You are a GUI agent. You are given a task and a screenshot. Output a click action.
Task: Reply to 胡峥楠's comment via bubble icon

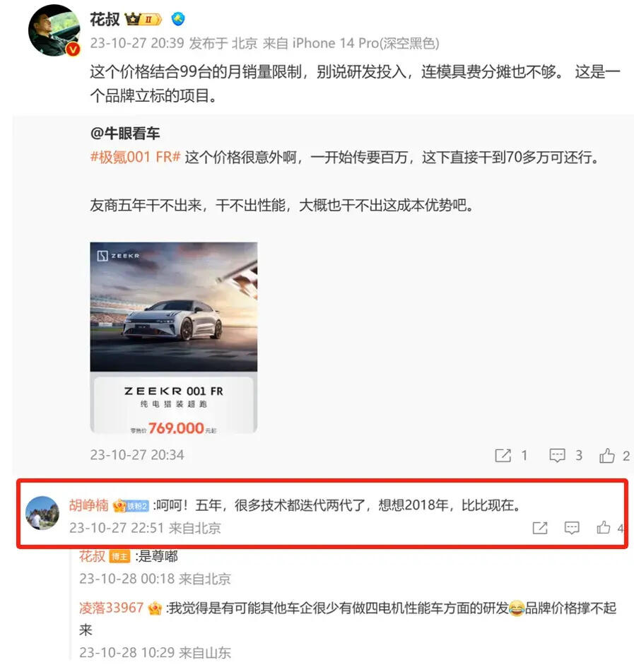click(572, 528)
